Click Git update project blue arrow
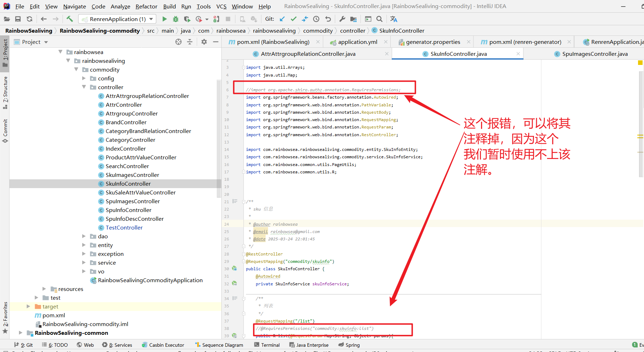This screenshot has width=644, height=352. [282, 19]
